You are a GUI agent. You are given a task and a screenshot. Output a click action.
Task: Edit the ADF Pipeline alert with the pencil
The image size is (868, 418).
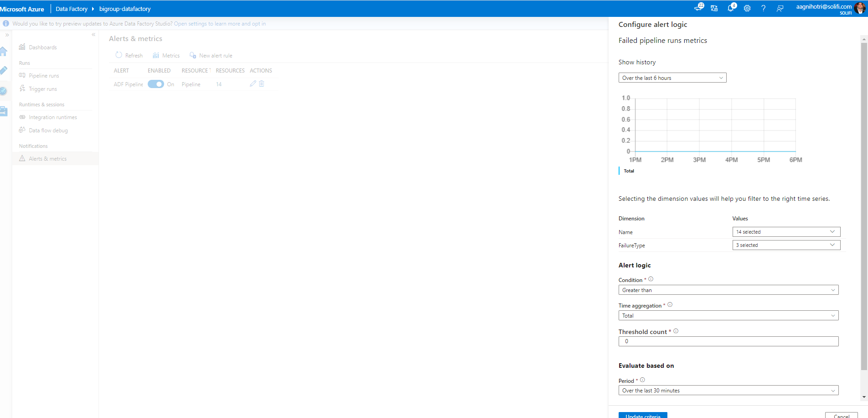click(x=253, y=84)
